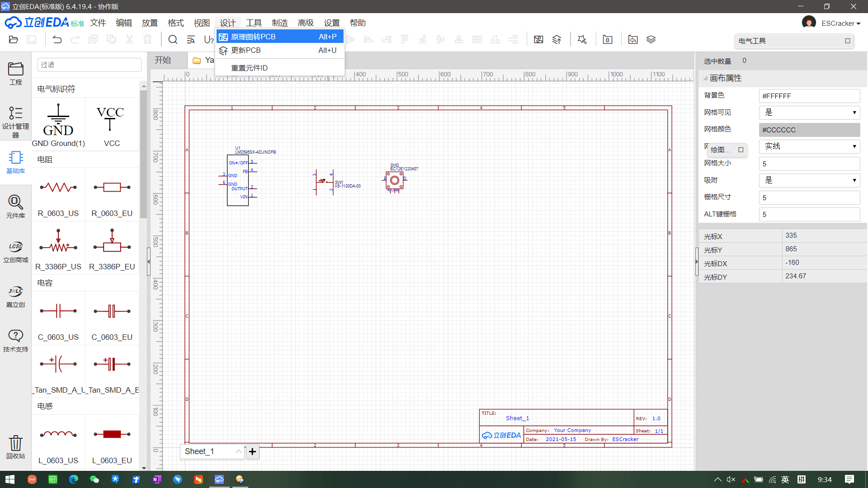The width and height of the screenshot is (868, 488).
Task: Click the 网格颜色 #CCCCCC color field
Action: 809,130
